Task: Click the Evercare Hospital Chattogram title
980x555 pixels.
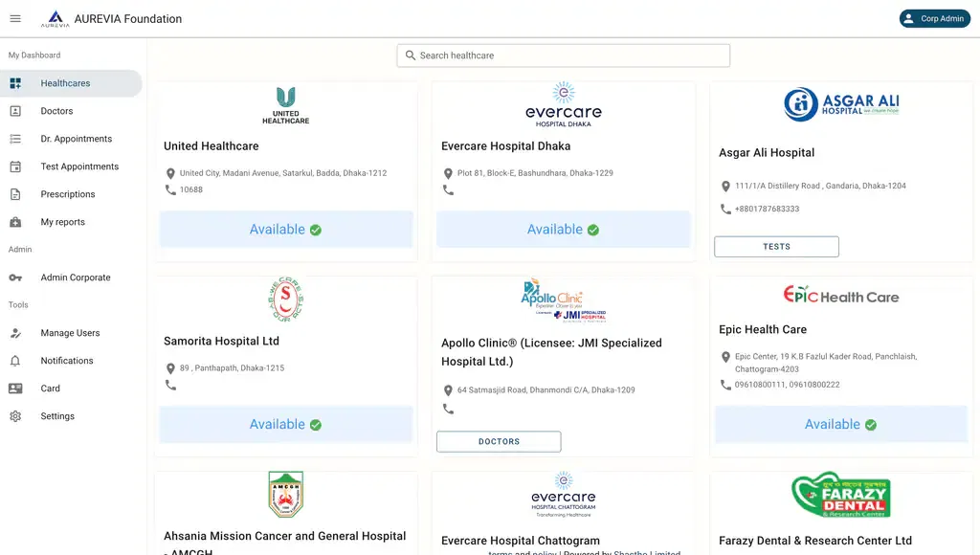Action: pos(520,541)
